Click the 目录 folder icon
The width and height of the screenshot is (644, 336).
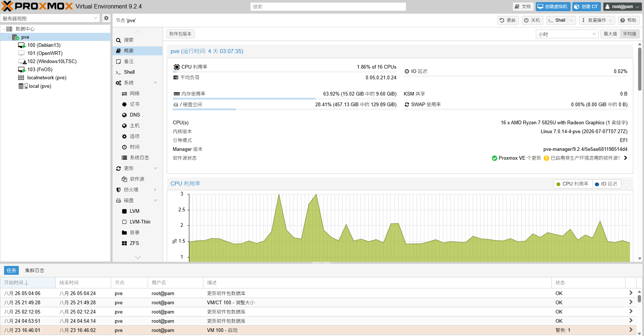click(124, 233)
